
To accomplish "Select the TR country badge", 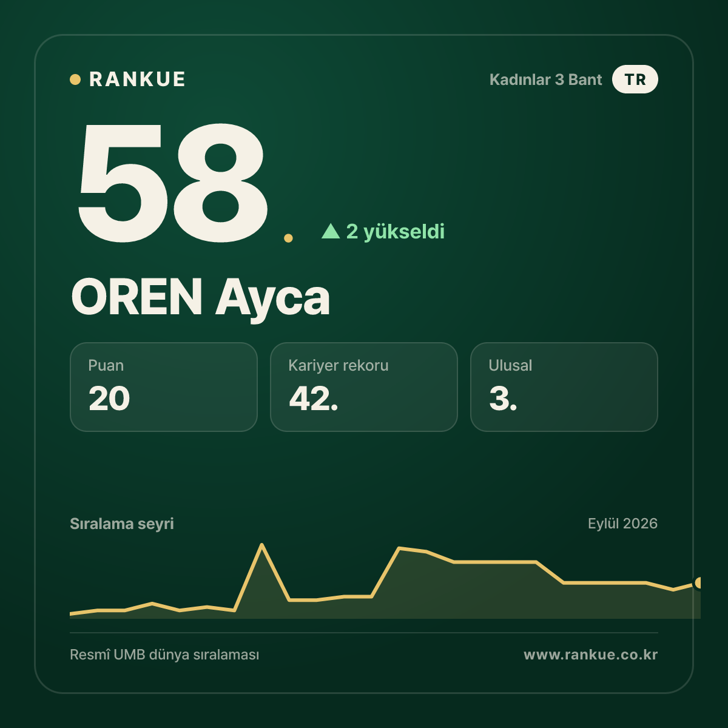I will coord(635,79).
